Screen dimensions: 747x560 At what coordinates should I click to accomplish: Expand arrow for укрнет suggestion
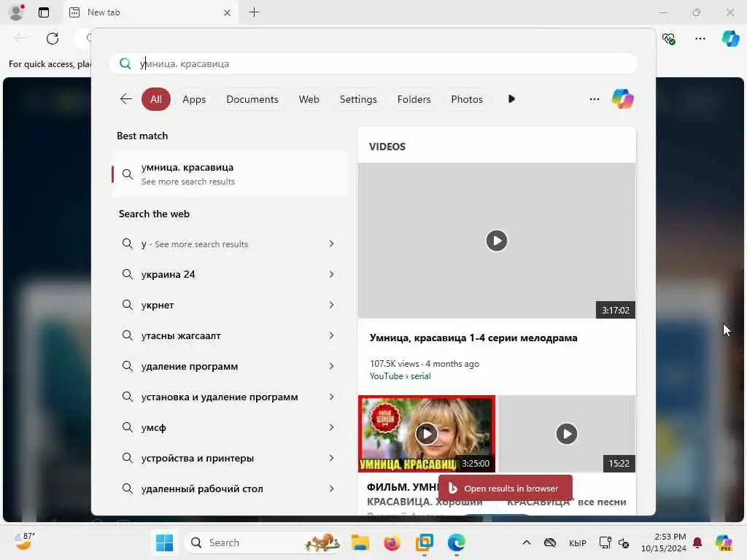[331, 305]
